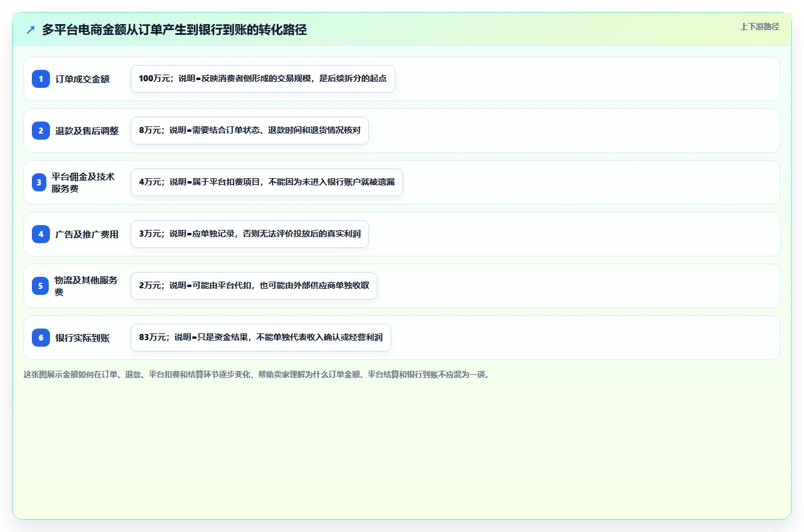This screenshot has width=804, height=532.
Task: Click the arrow icon beside the title
Action: click(31, 29)
